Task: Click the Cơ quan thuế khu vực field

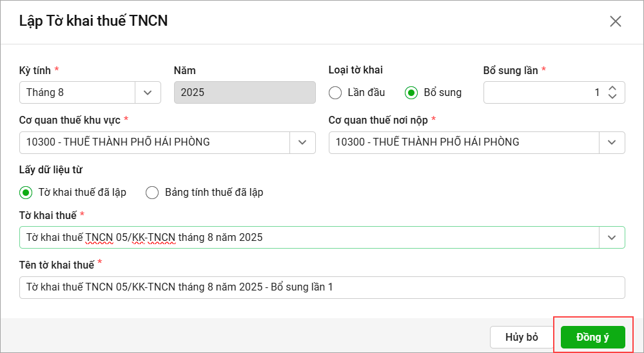Action: pyautogui.click(x=155, y=142)
